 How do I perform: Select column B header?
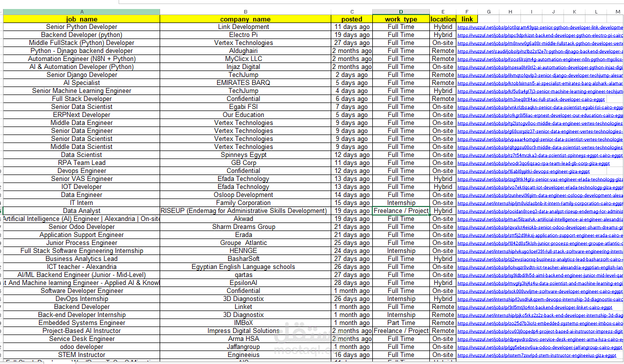[245, 11]
